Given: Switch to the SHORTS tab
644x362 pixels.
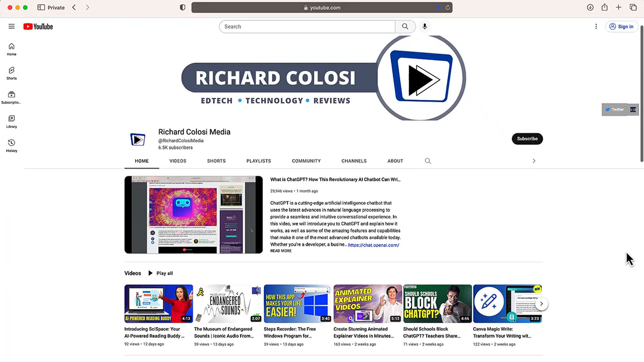Looking at the screenshot, I should click(x=216, y=161).
